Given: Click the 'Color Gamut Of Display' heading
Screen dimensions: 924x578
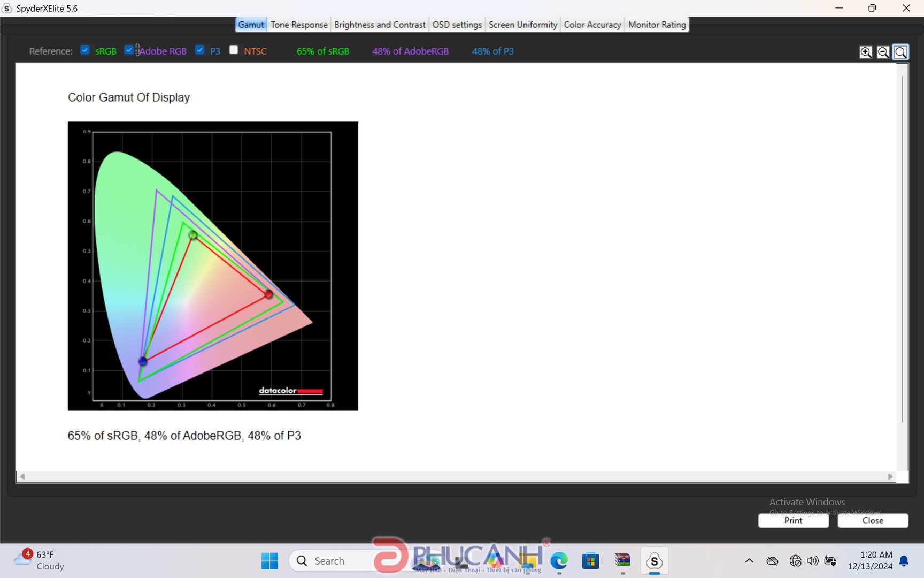Looking at the screenshot, I should coord(129,97).
